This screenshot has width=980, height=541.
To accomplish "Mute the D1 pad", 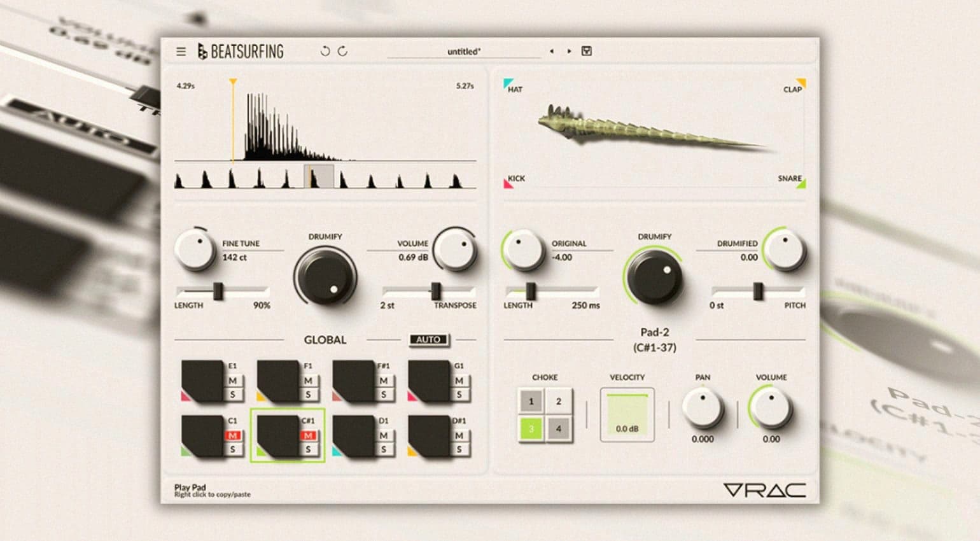I will [x=384, y=435].
